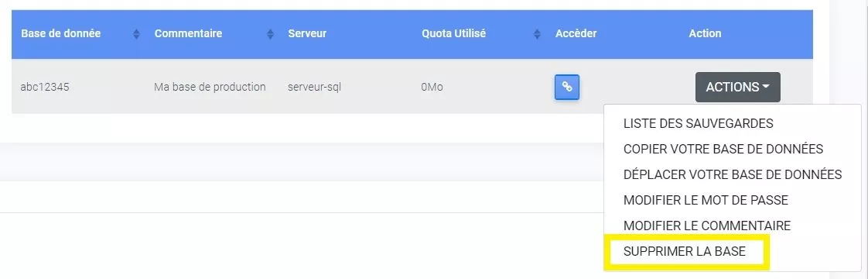The image size is (868, 279).
Task: Select LISTE DES SAUVEGARDES menu entry
Action: [698, 123]
